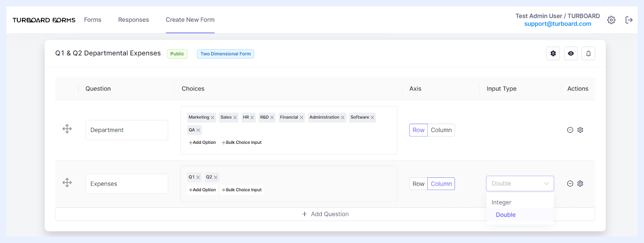644x243 pixels.
Task: Set Expenses axis to Column
Action: tap(441, 184)
